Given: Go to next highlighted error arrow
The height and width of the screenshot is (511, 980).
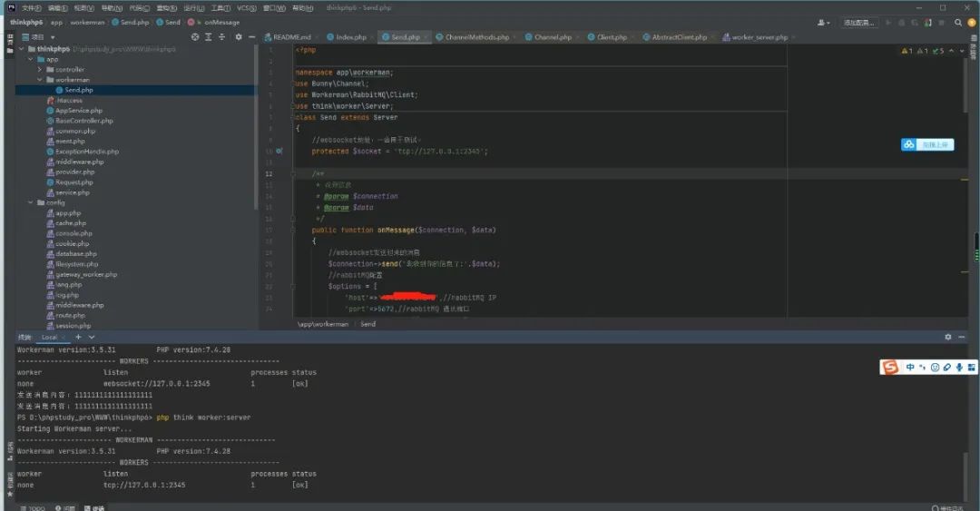Looking at the screenshot, I should (x=962, y=51).
